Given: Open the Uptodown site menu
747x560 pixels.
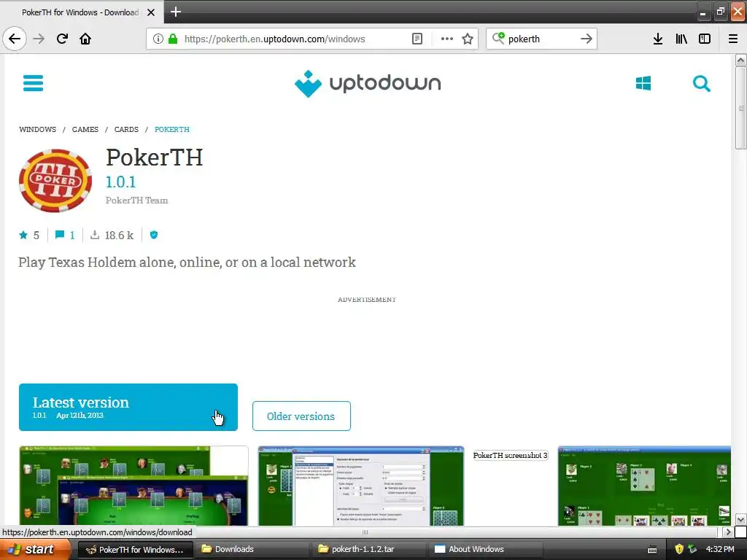Looking at the screenshot, I should pos(33,83).
